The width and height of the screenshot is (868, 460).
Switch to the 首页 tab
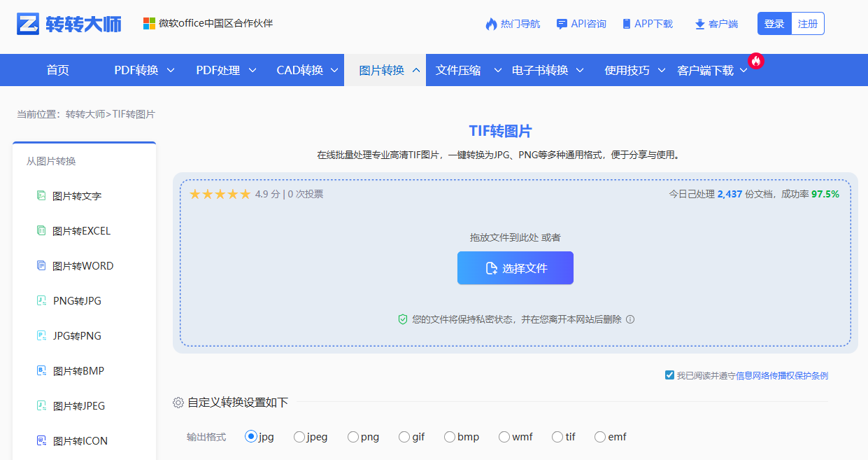[x=57, y=70]
